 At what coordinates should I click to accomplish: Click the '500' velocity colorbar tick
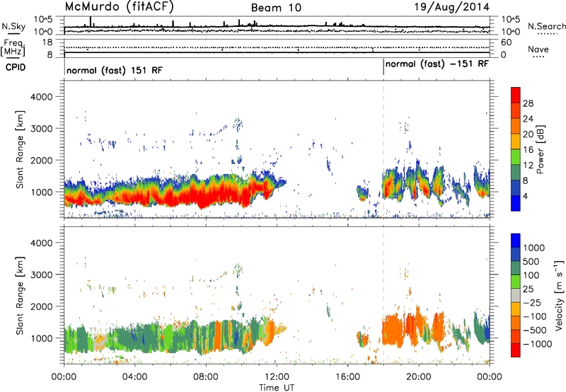point(531,262)
